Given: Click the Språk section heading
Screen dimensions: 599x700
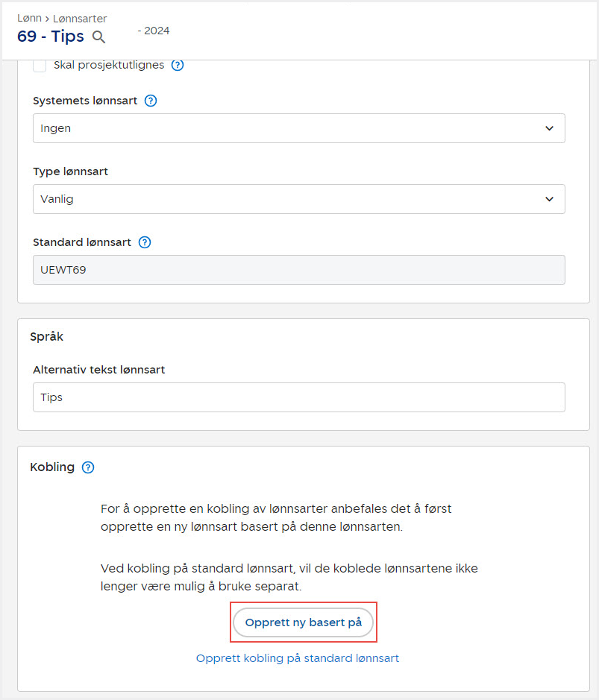Looking at the screenshot, I should (47, 336).
